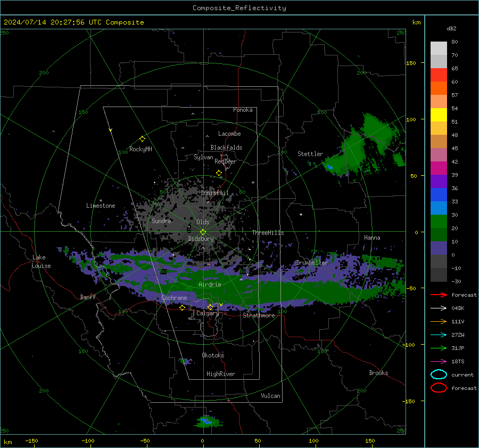Click the Stettler label

tap(310, 154)
